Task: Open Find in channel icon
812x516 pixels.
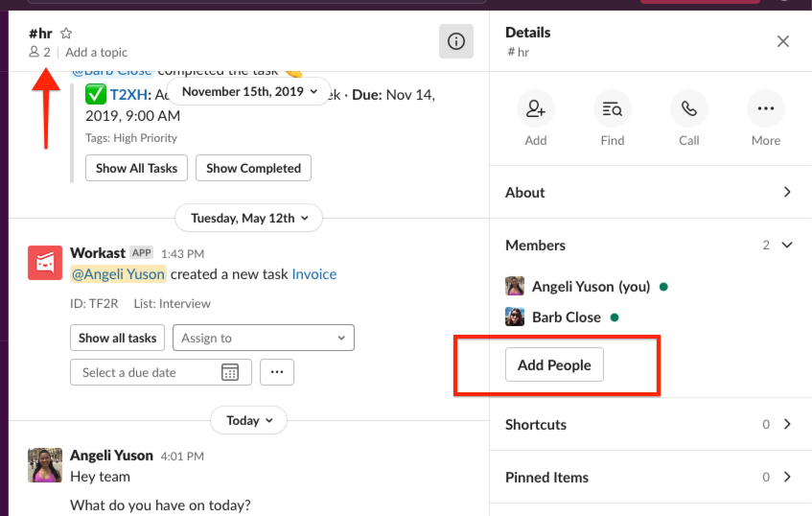Action: (612, 108)
